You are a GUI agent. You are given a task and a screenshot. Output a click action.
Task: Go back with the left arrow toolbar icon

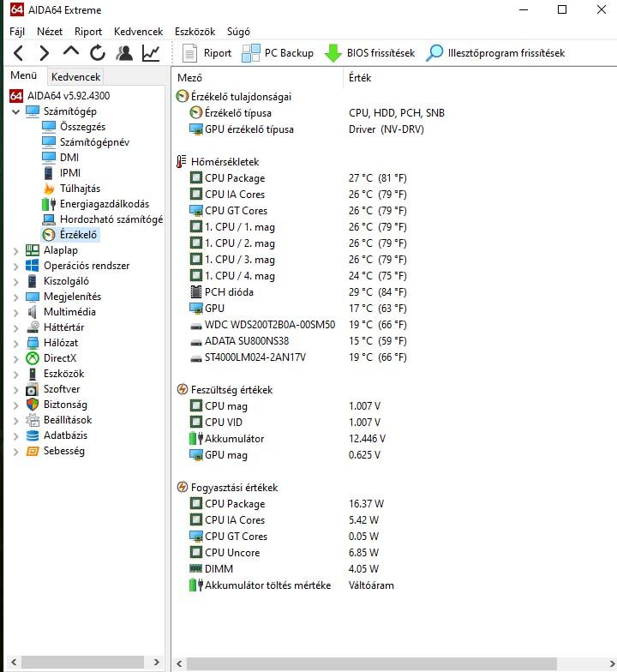point(19,53)
